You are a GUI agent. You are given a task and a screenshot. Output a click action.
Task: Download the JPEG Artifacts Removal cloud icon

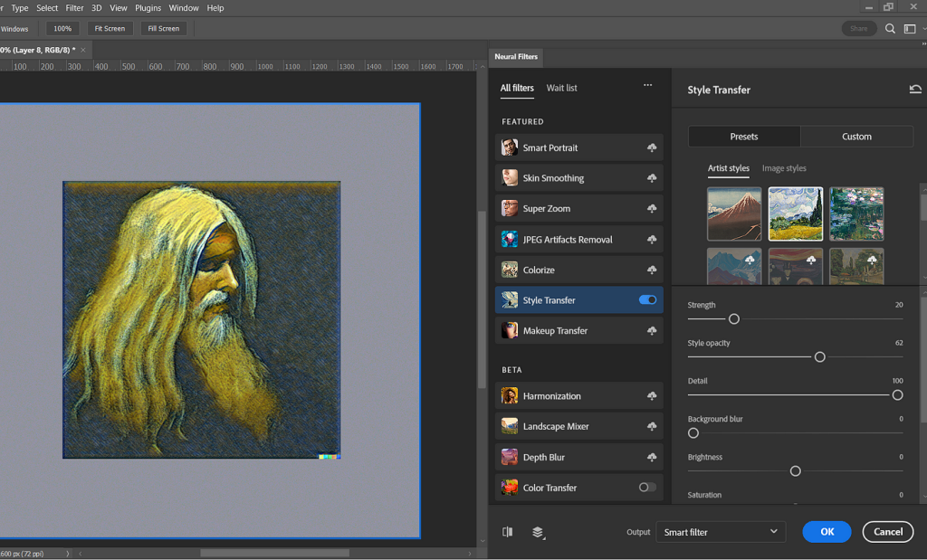click(652, 239)
